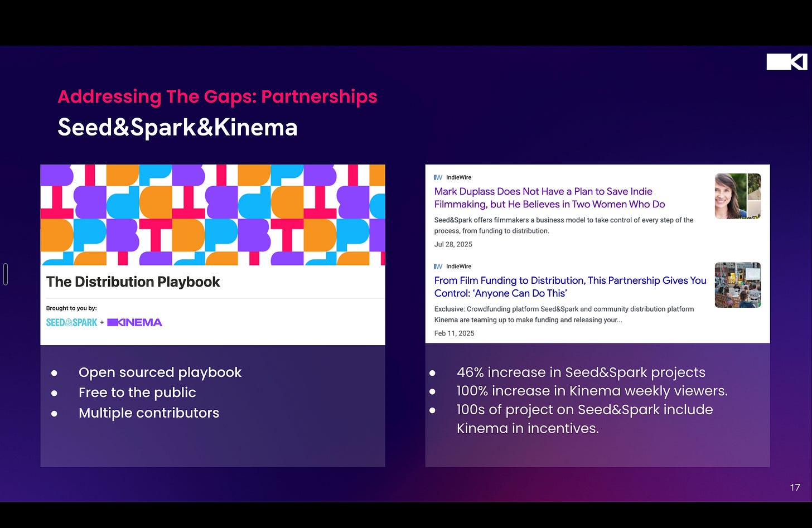Screen dimensions: 812x528
Task: Click the colorful Distribution Playbook banner image
Action: pos(212,215)
